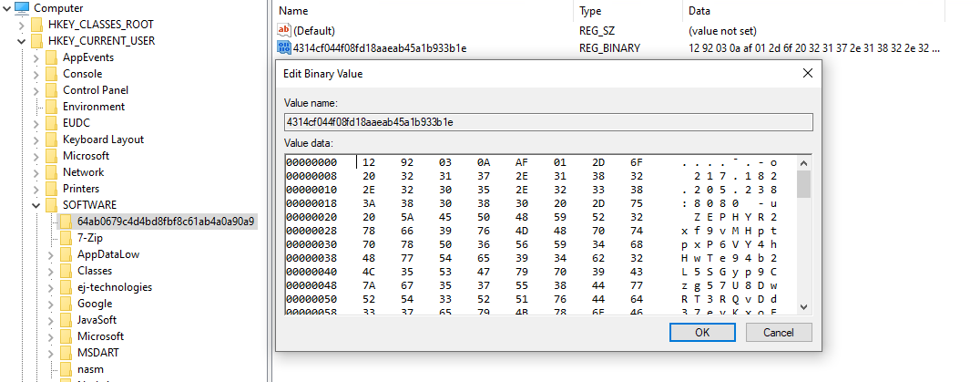Click the ej-technologies folder icon
Viewport: 980px width, 382px height.
(x=66, y=287)
